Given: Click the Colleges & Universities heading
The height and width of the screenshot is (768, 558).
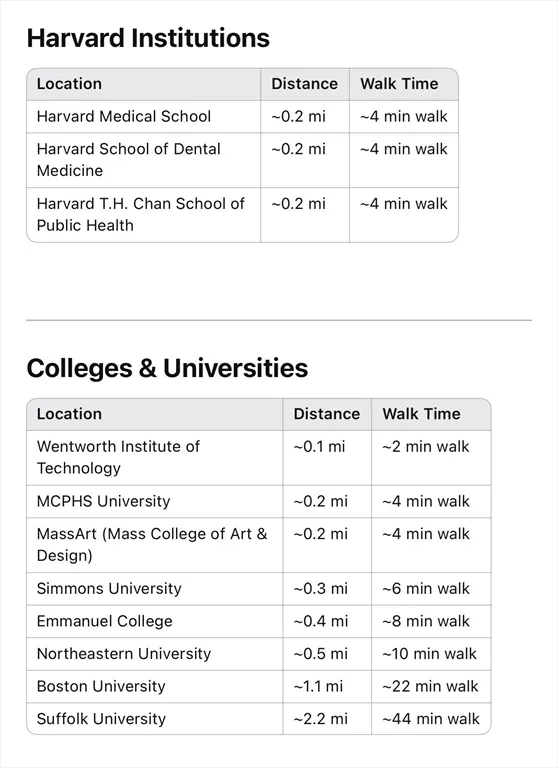Looking at the screenshot, I should coord(167,368).
